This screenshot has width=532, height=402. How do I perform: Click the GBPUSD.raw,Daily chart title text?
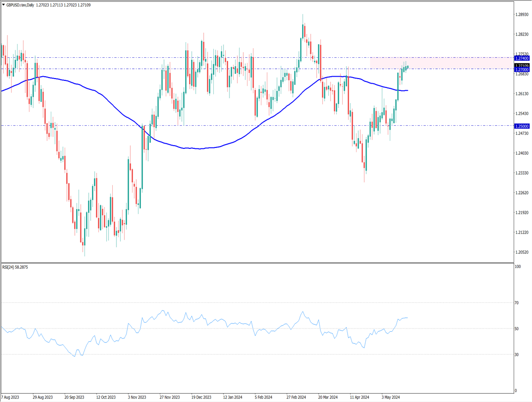pyautogui.click(x=20, y=5)
